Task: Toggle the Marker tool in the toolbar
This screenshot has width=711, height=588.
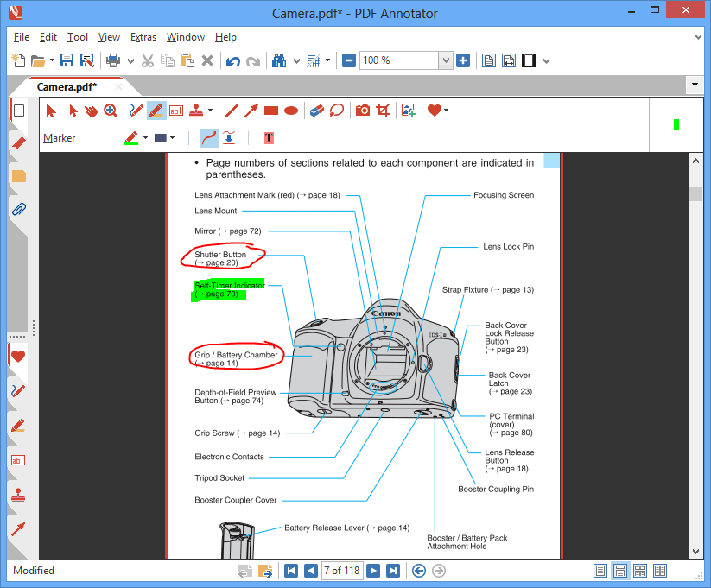Action: pyautogui.click(x=156, y=111)
